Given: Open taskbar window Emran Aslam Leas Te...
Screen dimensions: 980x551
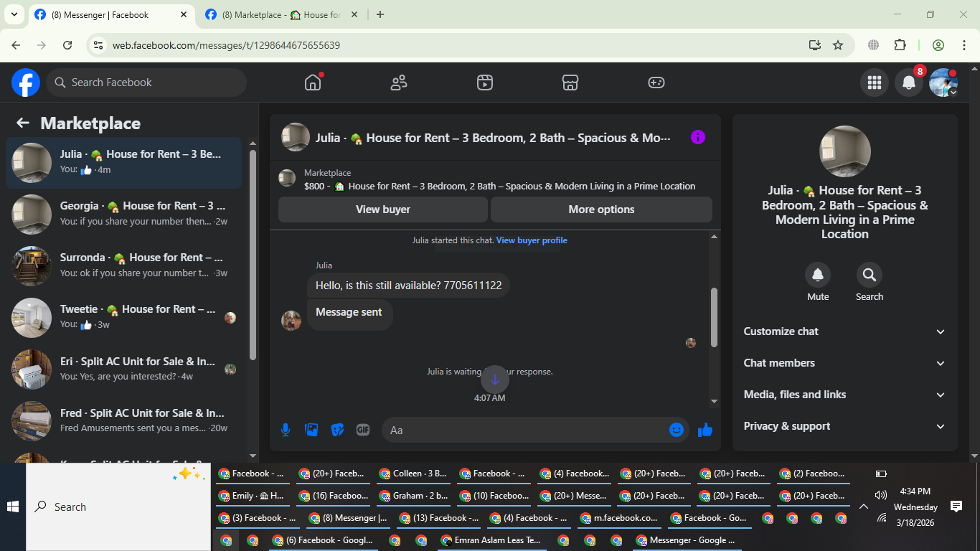Looking at the screenshot, I should pos(491,540).
